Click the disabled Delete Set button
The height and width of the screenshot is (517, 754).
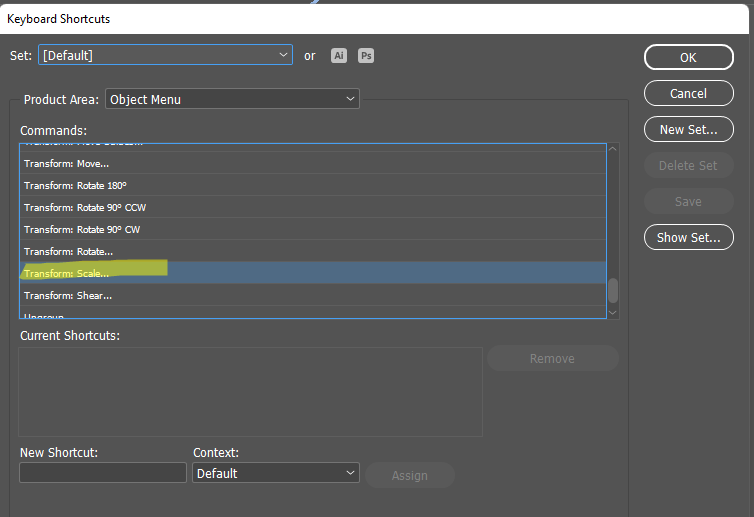click(x=689, y=165)
